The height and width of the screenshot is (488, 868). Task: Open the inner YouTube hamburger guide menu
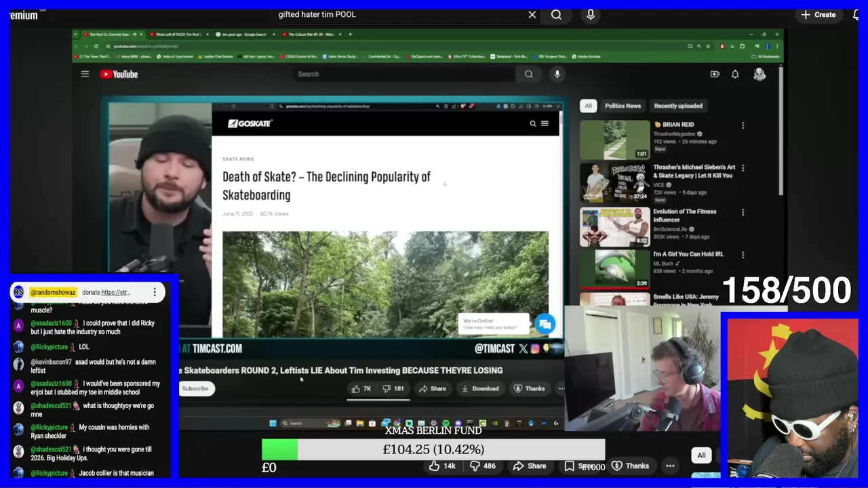click(85, 74)
